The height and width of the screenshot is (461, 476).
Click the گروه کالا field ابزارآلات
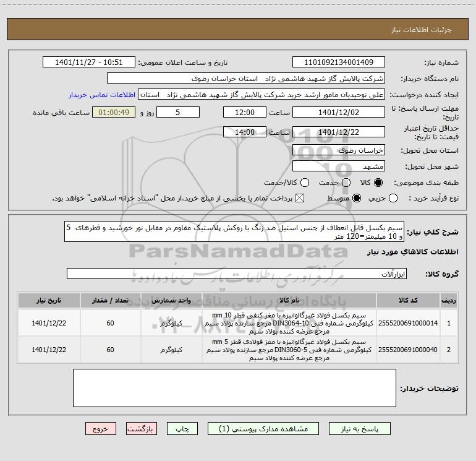pos(237,274)
